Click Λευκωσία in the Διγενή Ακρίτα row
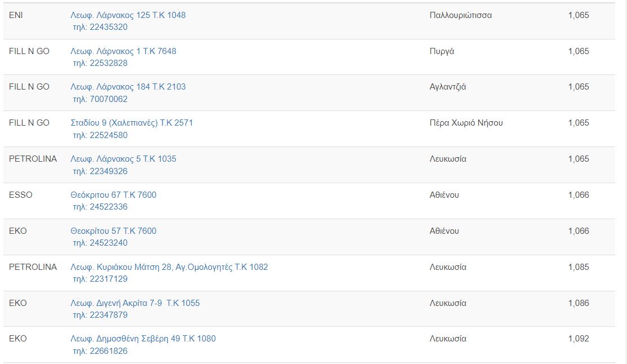 (x=448, y=303)
